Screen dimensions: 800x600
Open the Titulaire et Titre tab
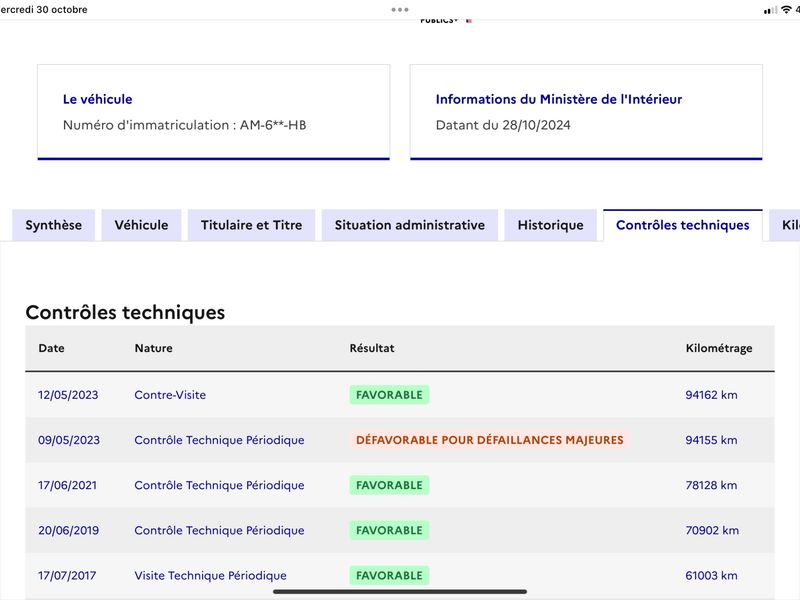click(252, 225)
